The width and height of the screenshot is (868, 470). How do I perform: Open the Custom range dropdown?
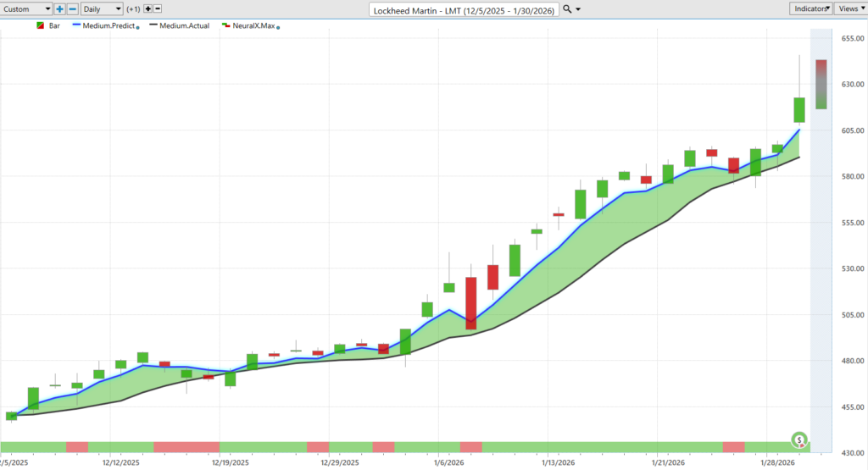pos(26,8)
